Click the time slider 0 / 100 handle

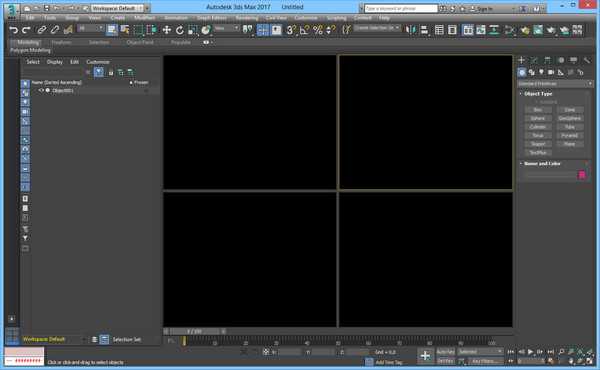194,331
